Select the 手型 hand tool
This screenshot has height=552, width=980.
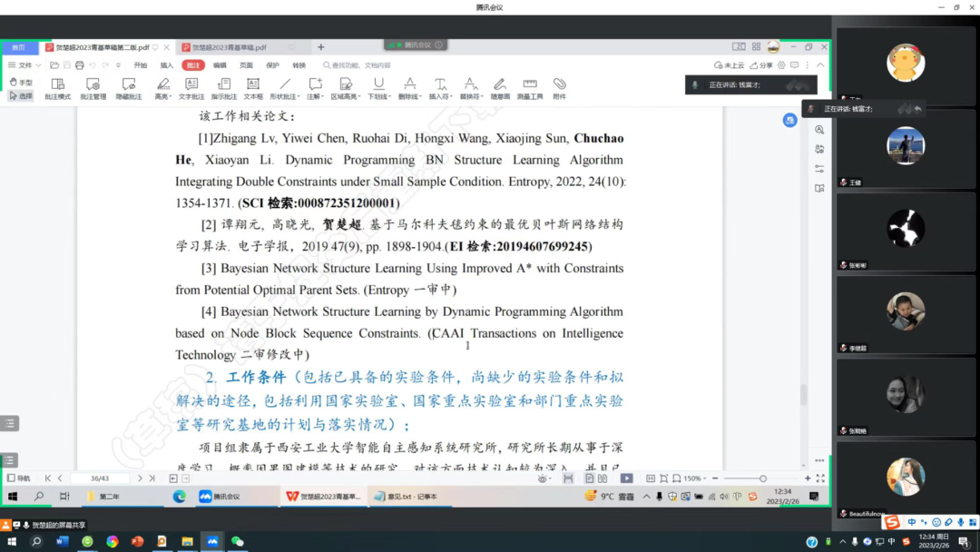tap(20, 80)
